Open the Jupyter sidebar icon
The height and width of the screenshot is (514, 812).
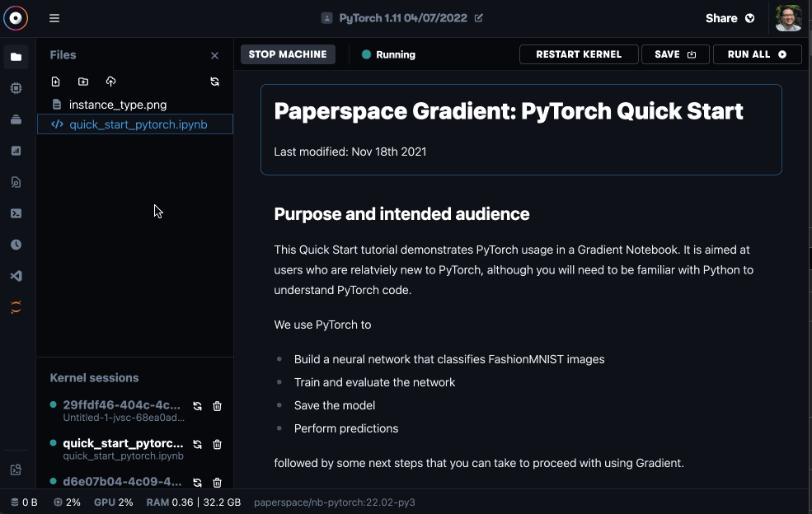click(16, 307)
